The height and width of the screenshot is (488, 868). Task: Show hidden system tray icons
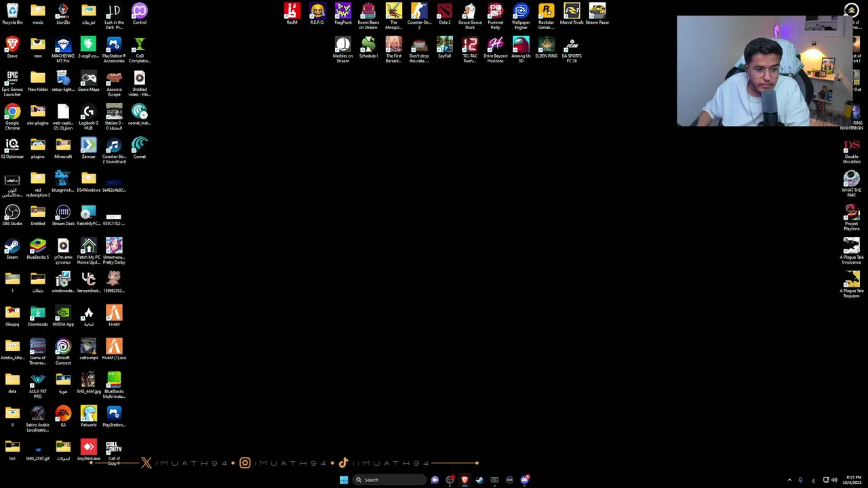click(789, 480)
